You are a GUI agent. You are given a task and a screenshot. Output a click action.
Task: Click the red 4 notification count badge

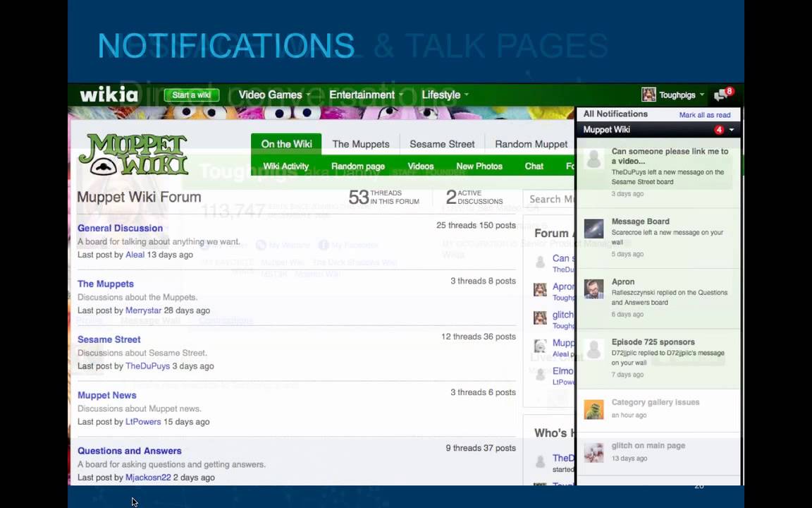click(719, 130)
